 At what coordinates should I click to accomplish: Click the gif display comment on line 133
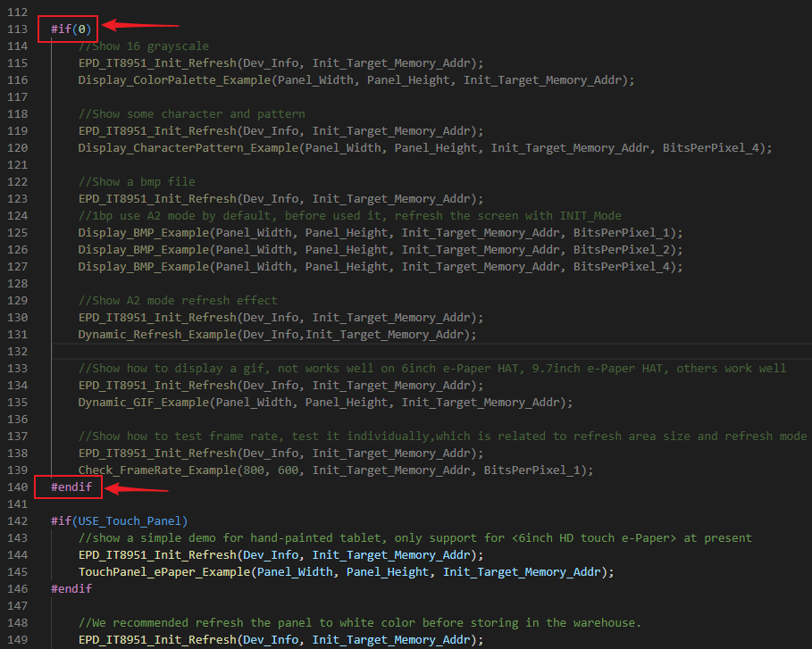coord(431,369)
